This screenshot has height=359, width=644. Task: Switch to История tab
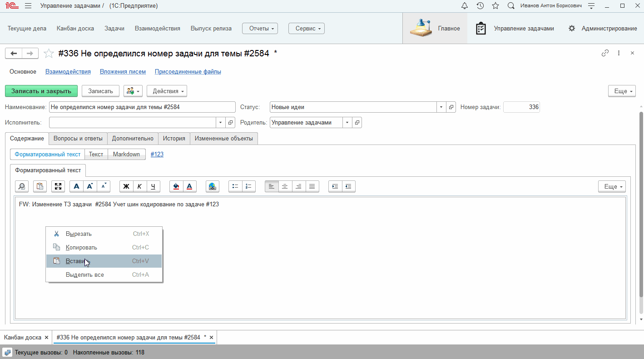point(174,139)
